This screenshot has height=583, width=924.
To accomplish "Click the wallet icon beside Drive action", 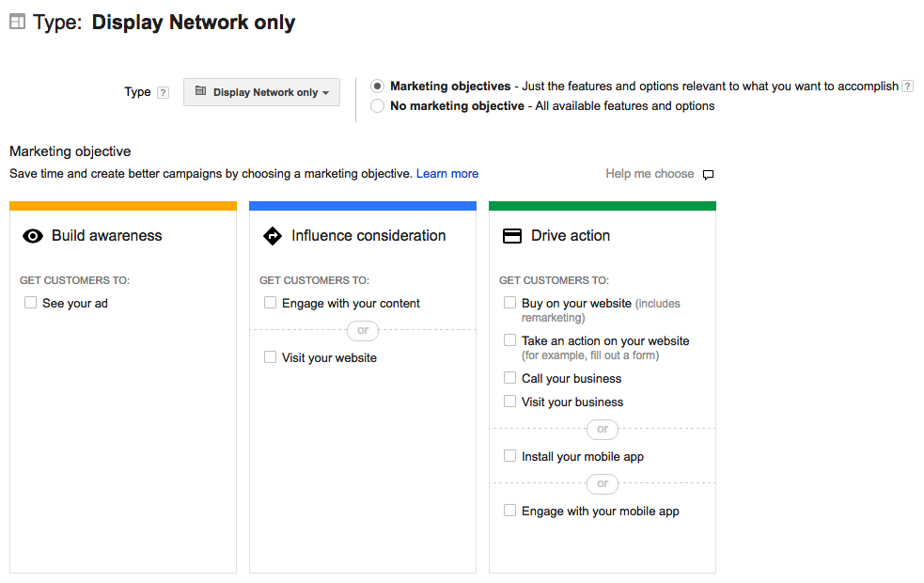I will (512, 235).
